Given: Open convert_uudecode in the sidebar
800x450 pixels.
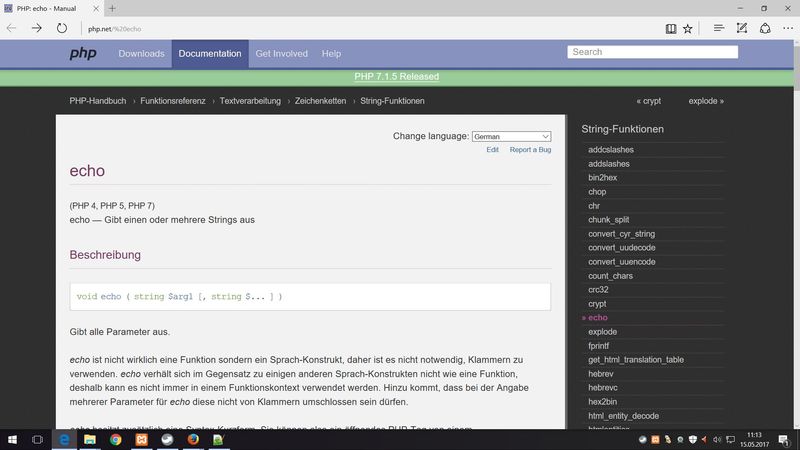Looking at the screenshot, I should point(622,247).
